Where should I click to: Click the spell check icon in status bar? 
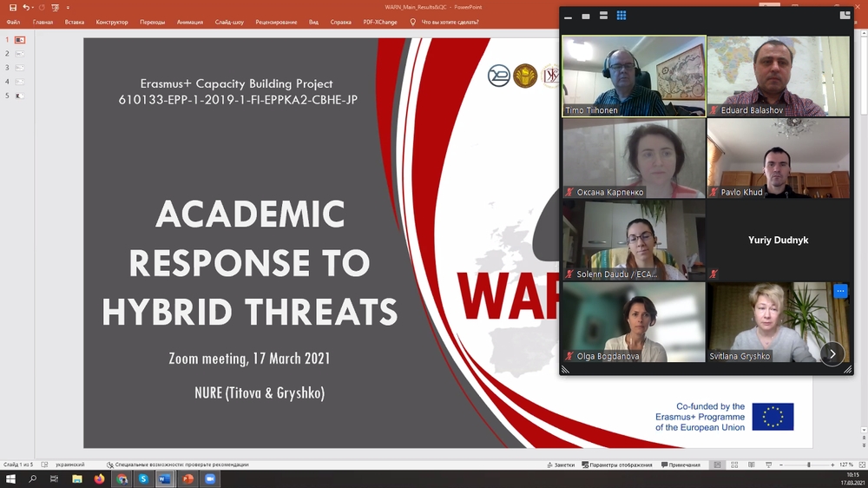(45, 465)
